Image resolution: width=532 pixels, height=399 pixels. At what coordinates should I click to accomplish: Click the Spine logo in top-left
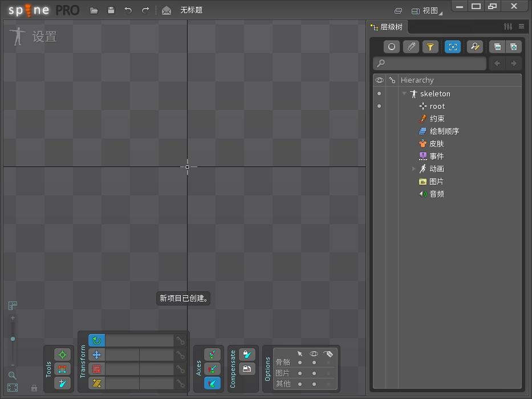(x=29, y=10)
